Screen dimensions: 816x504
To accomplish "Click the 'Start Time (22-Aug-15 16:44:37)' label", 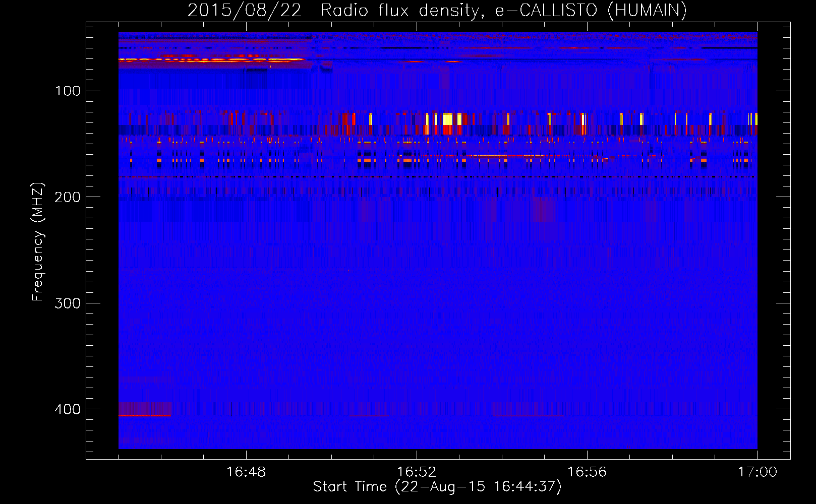I will click(x=437, y=487).
